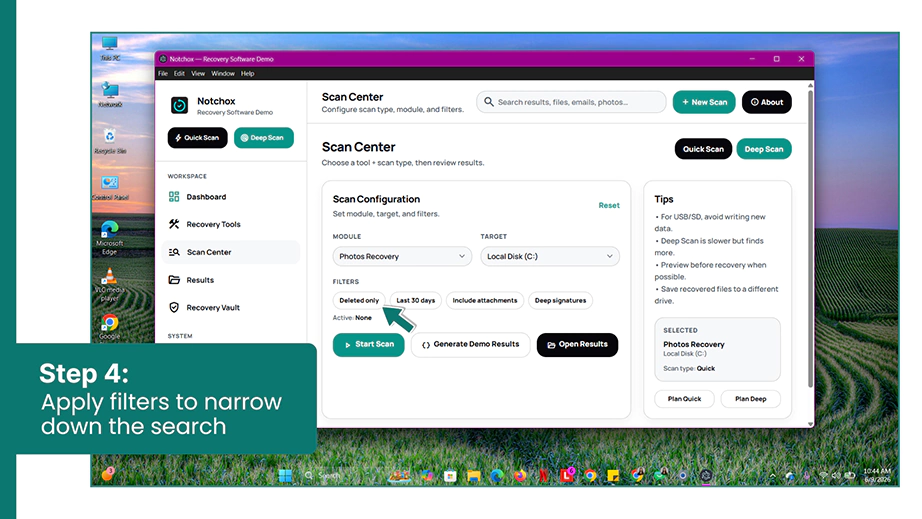922x519 pixels.
Task: Click the Reset link in Scan Configuration
Action: pos(609,205)
